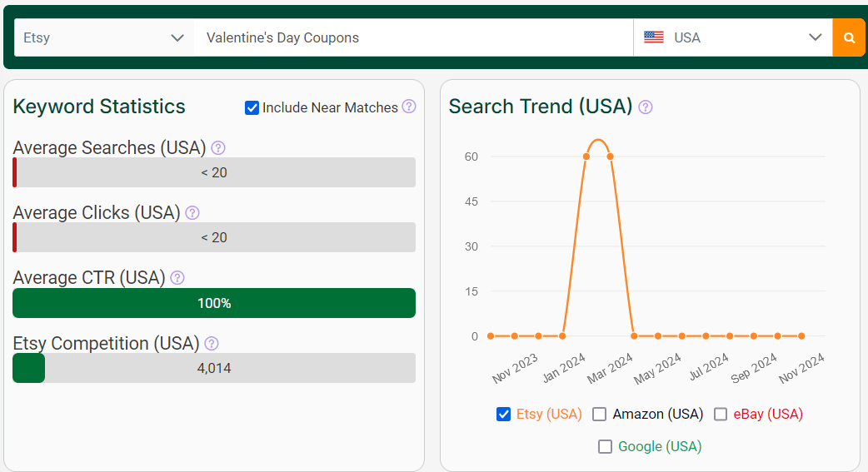Enable the eBay (USA) trend checkbox
The width and height of the screenshot is (868, 472).
click(x=721, y=414)
